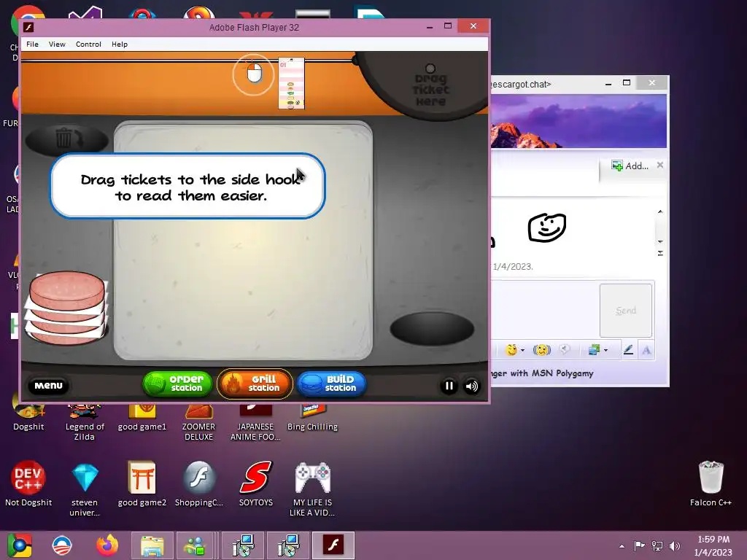Open the game Menu button
The width and height of the screenshot is (747, 560).
click(x=49, y=386)
